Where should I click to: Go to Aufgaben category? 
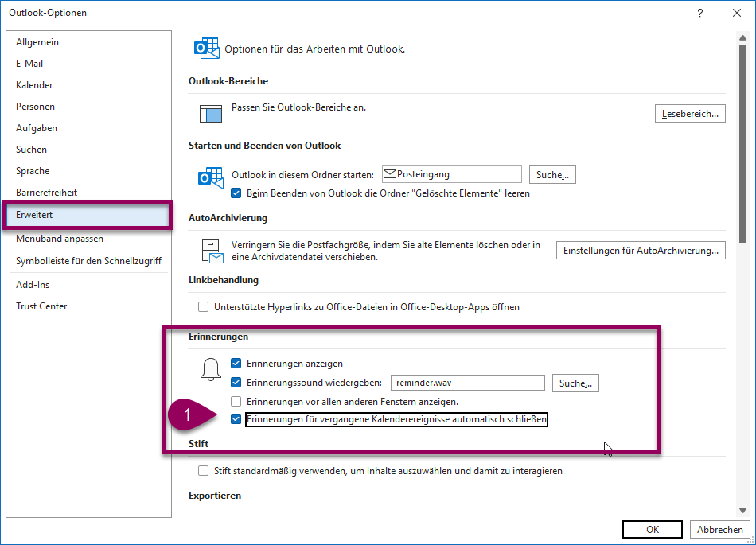pyautogui.click(x=88, y=127)
